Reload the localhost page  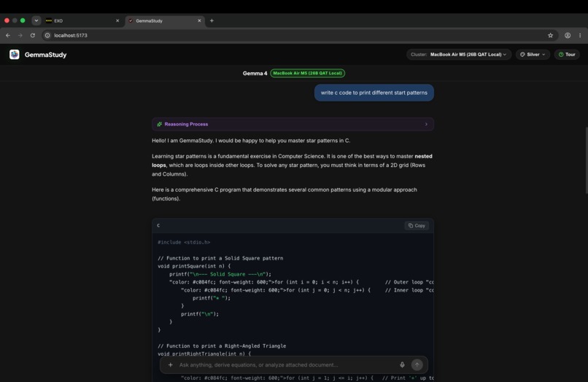pos(33,35)
